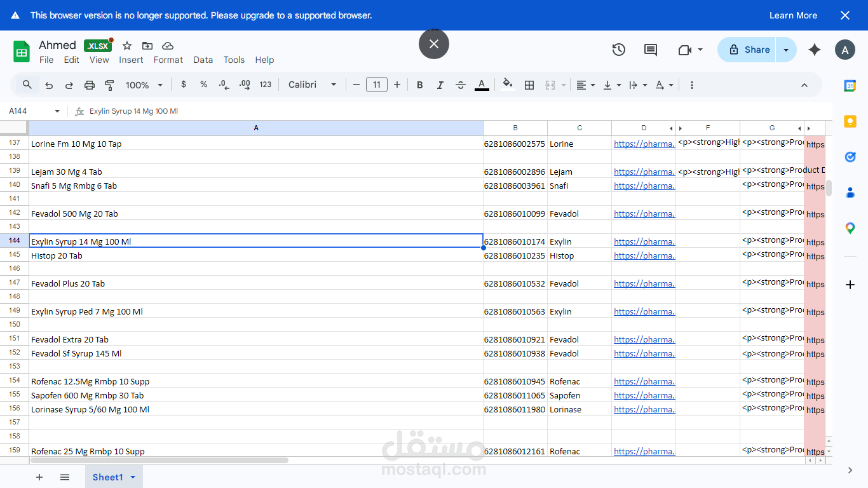Open Google Calendar side panel
Viewport: 868px width, 488px height.
850,86
